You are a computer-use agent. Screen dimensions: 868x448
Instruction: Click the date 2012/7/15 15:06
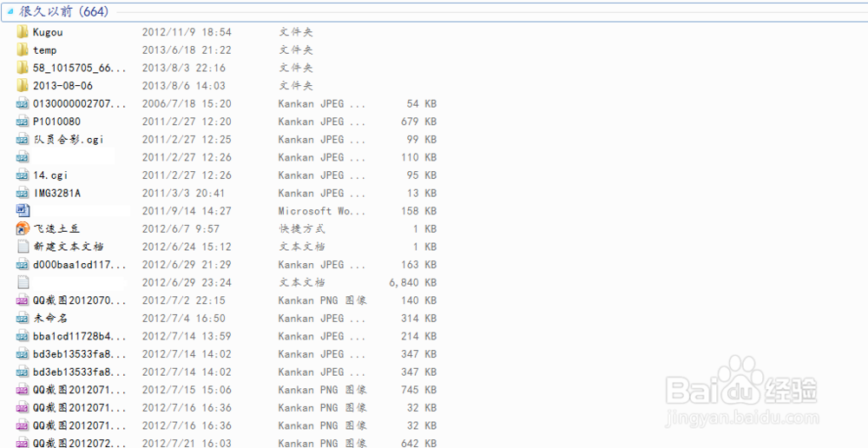click(187, 389)
